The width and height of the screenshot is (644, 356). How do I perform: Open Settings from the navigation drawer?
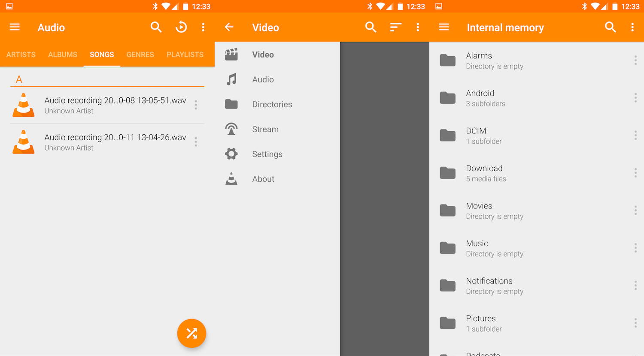coord(267,154)
